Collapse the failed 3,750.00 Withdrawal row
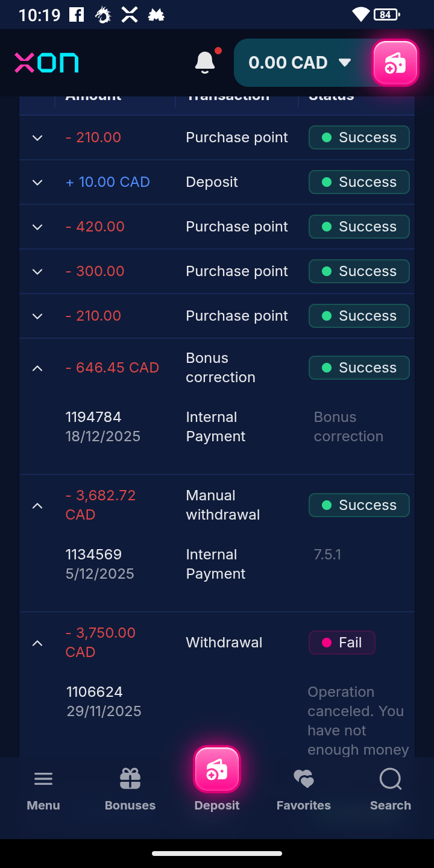This screenshot has width=434, height=868. coord(37,643)
